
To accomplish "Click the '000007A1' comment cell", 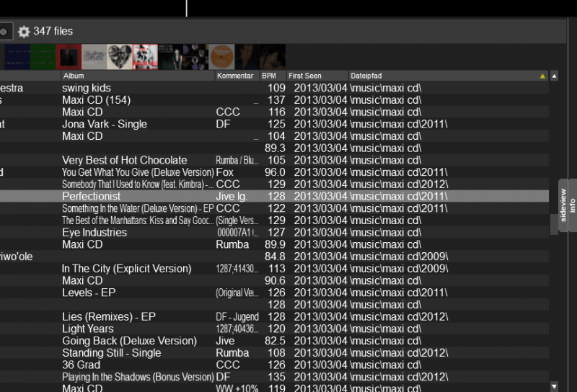I will click(x=237, y=233).
